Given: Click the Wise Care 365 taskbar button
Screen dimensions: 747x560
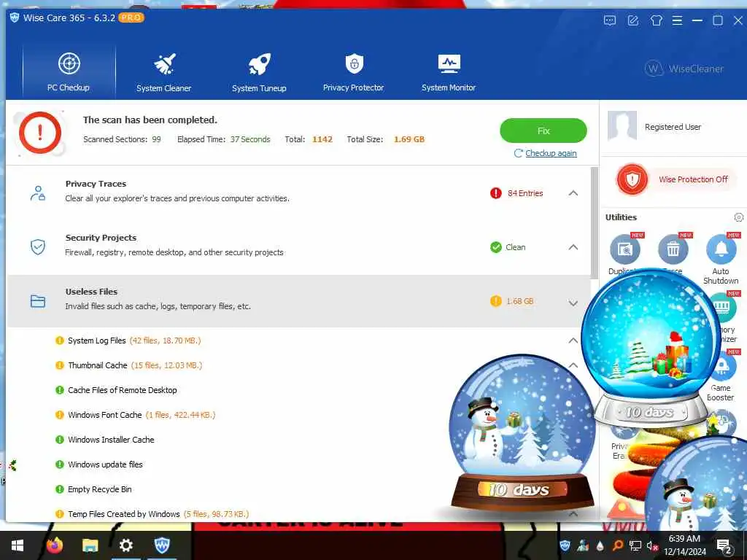Looking at the screenshot, I should tap(162, 545).
